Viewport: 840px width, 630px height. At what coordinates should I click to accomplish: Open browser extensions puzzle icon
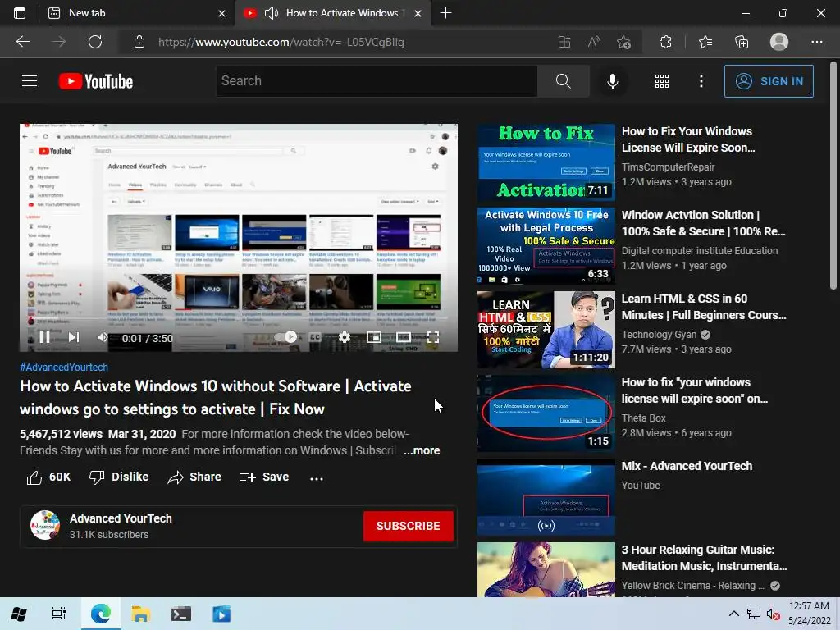(x=665, y=42)
